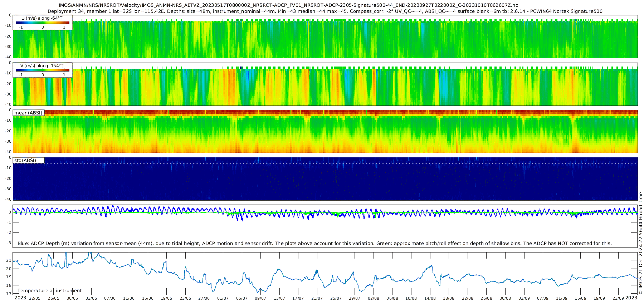Select the std(ABSI) panel label
The height and width of the screenshot is (304, 644).
[x=25, y=160]
